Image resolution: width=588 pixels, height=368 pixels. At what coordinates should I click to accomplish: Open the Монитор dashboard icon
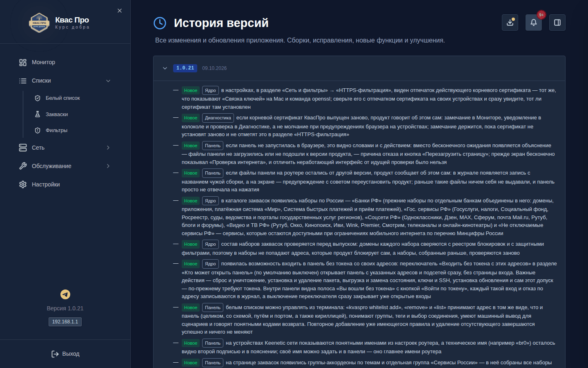click(23, 63)
